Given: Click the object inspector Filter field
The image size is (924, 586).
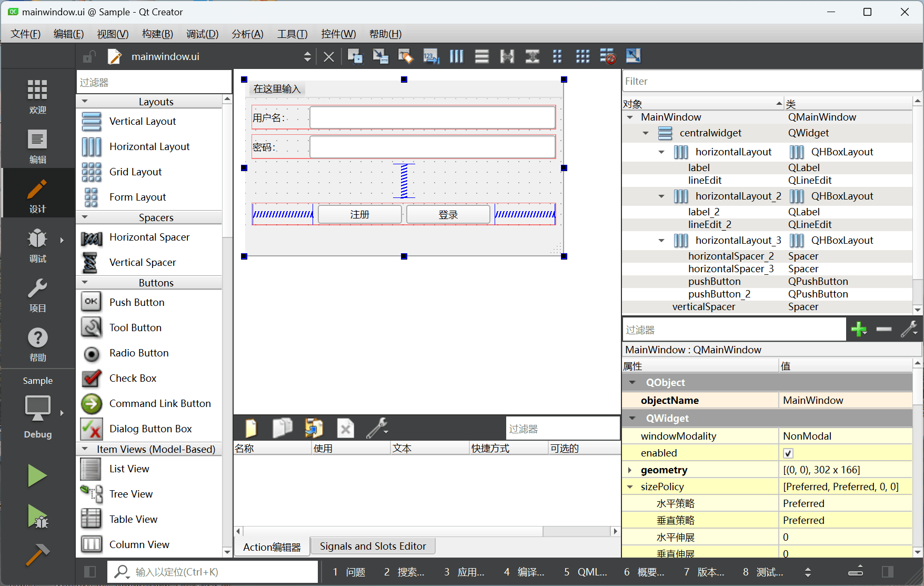Looking at the screenshot, I should (771, 82).
